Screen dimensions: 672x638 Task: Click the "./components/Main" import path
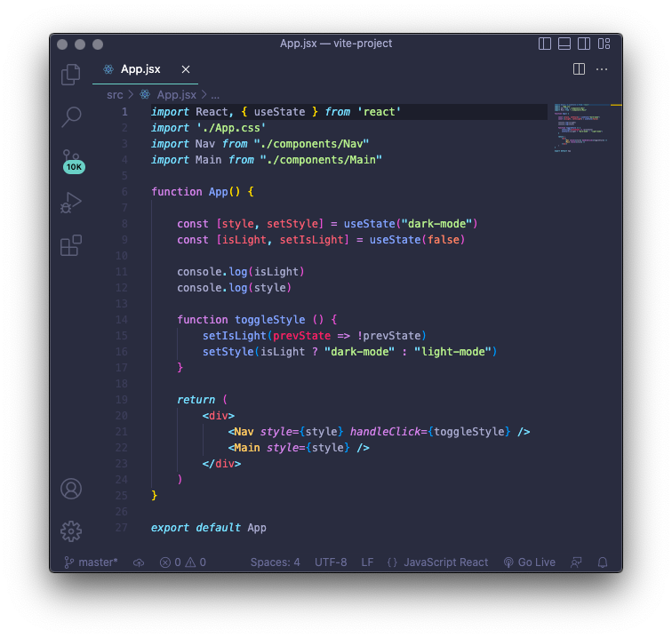pyautogui.click(x=321, y=160)
